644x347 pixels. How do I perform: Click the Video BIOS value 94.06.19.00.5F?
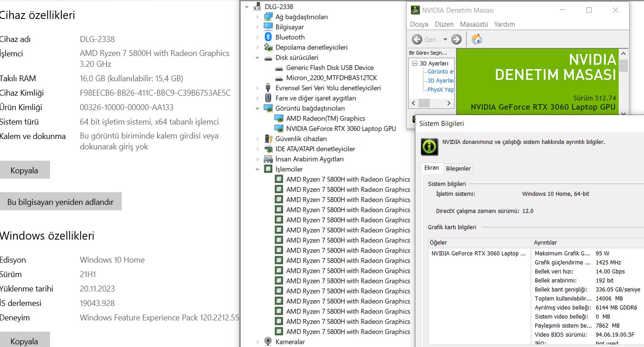[x=615, y=334]
